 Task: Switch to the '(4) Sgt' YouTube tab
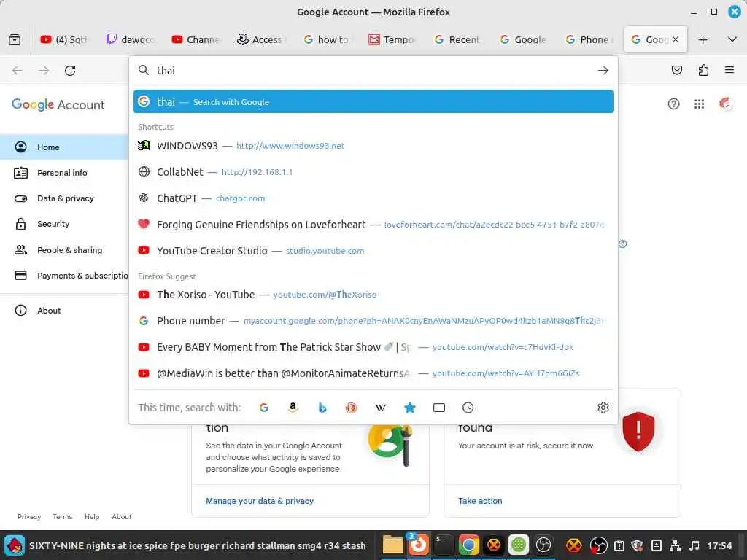64,39
